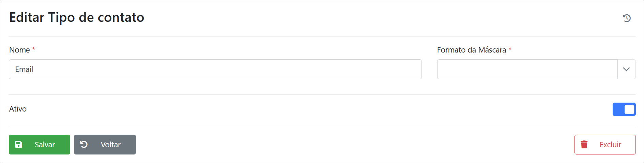The image size is (644, 163).
Task: Disable the Ativo toggle switch
Action: (x=624, y=109)
